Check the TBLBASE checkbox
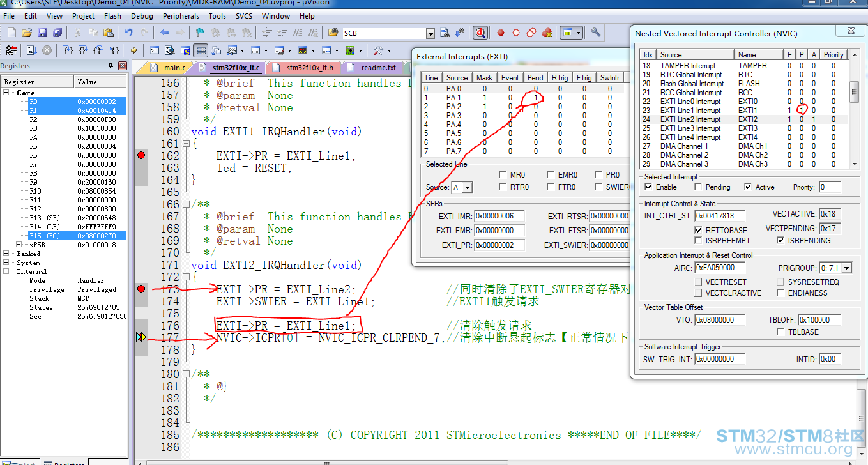The height and width of the screenshot is (465, 868). pyautogui.click(x=780, y=332)
